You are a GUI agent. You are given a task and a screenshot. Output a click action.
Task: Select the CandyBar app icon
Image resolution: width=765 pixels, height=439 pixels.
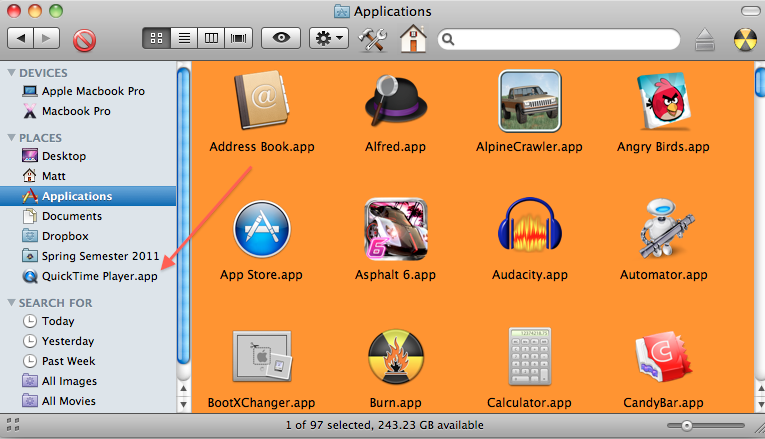664,357
